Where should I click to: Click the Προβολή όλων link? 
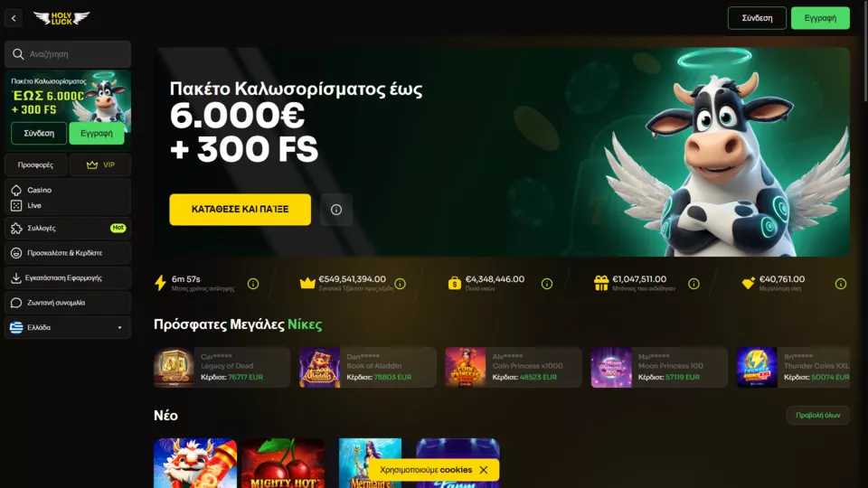pyautogui.click(x=817, y=415)
